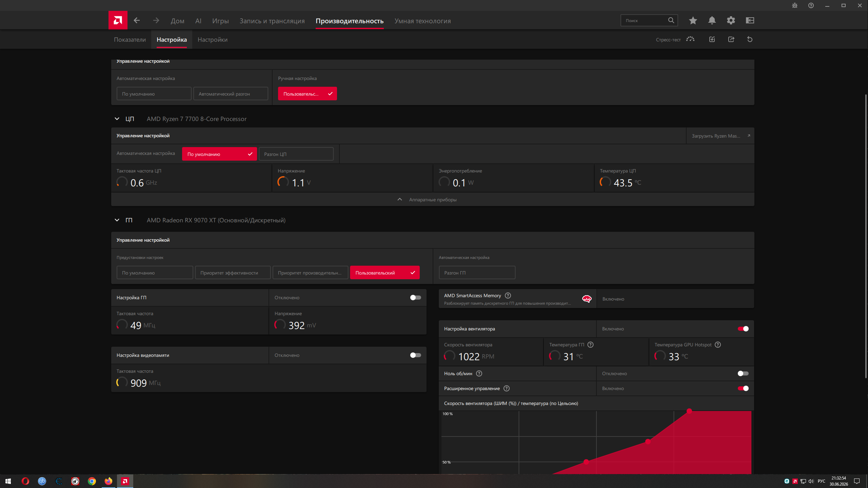Show help for Расширенное управление
The height and width of the screenshot is (488, 868).
tap(507, 388)
